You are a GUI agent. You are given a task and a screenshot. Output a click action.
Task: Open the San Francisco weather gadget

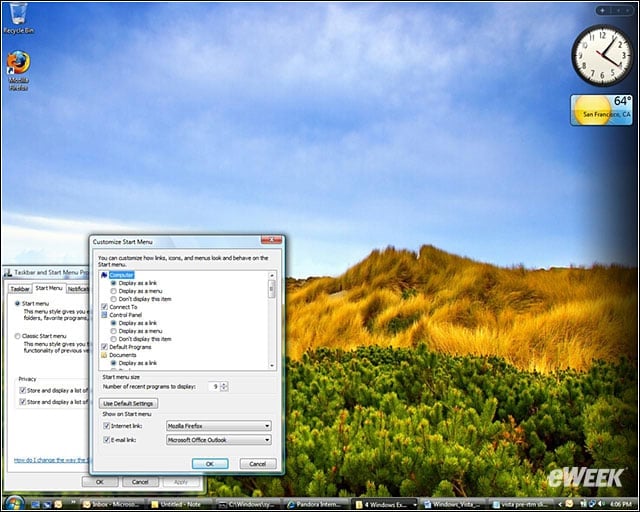[602, 110]
